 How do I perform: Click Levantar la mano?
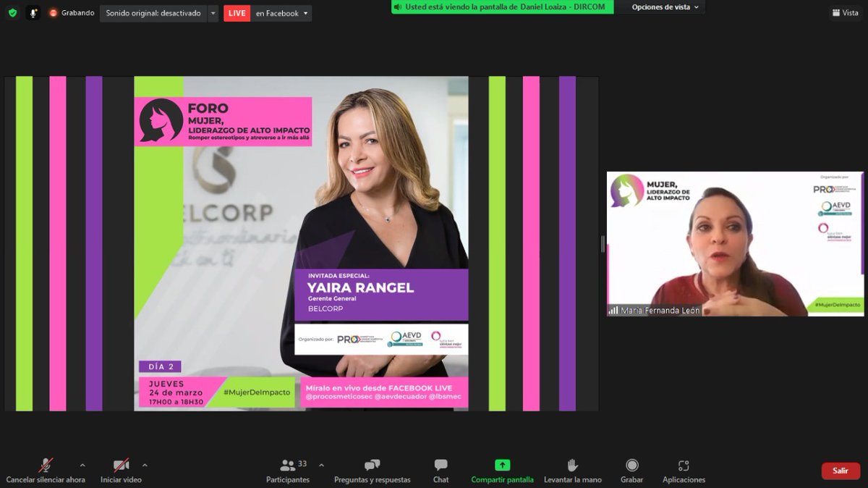[572, 471]
